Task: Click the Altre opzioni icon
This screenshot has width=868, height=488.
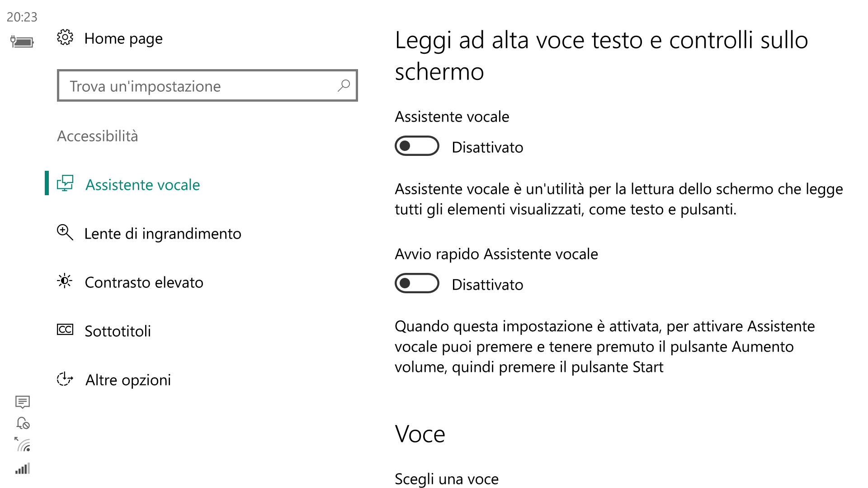Action: 65,379
